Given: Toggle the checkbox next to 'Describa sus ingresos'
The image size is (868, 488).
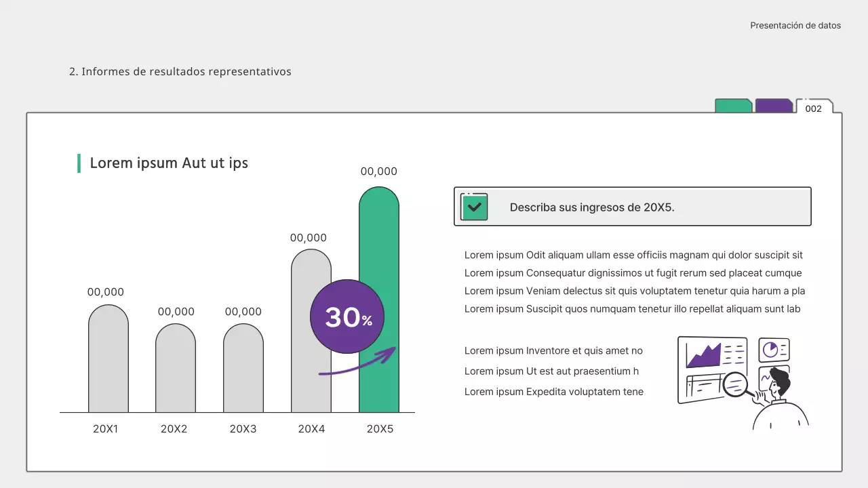Looking at the screenshot, I should pos(474,206).
